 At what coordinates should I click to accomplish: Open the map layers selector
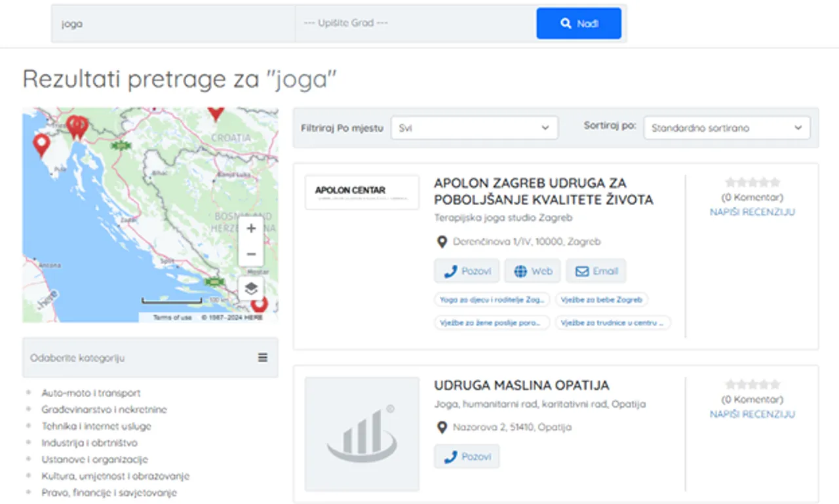[251, 288]
